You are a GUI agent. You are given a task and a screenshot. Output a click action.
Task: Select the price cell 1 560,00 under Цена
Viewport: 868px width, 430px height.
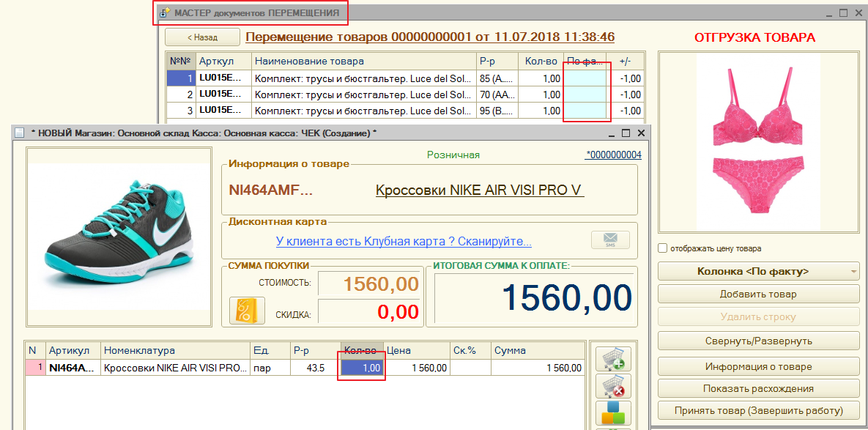pos(417,368)
